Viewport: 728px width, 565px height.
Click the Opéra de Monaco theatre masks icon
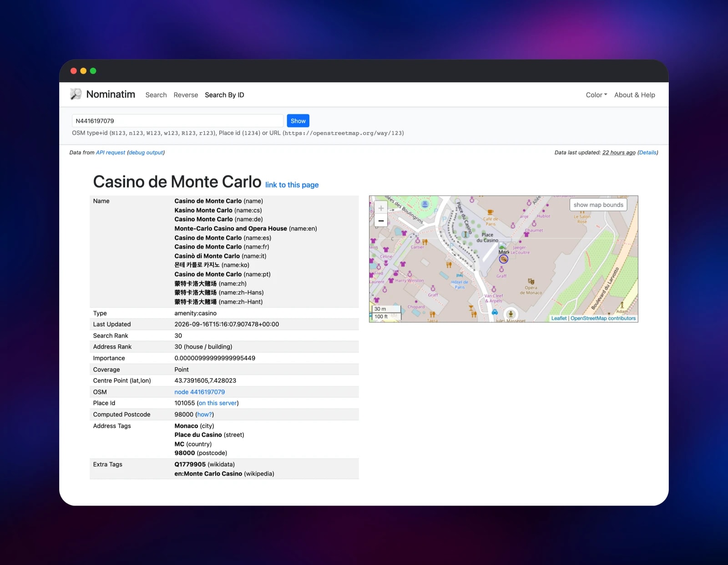[531, 281]
